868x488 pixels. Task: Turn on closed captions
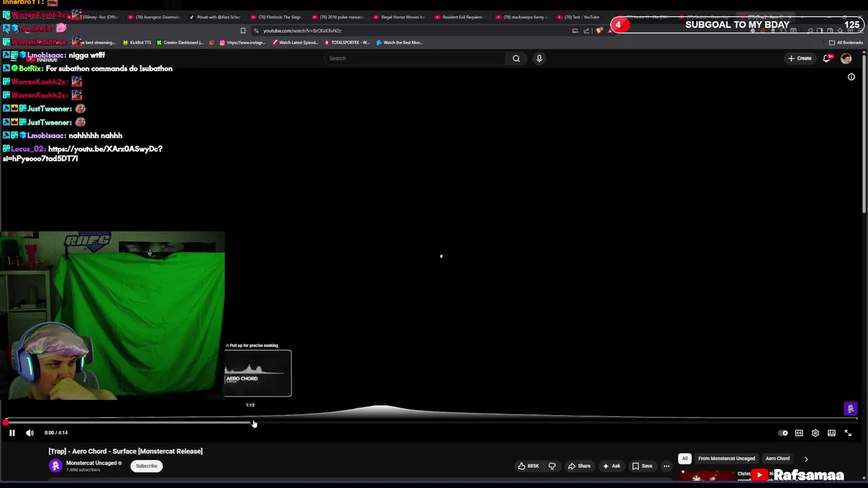(799, 433)
